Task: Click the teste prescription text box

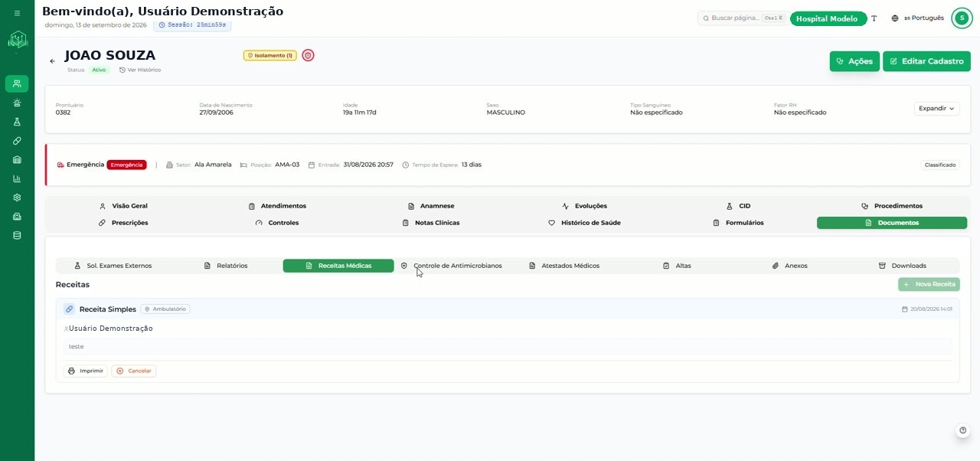Action: pyautogui.click(x=508, y=346)
